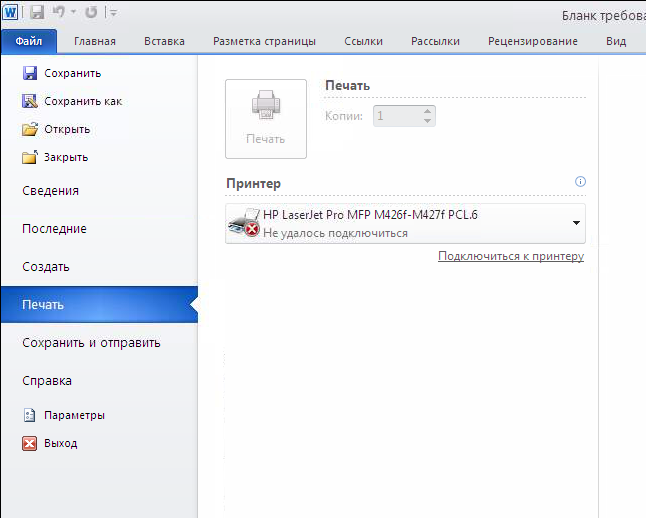Viewport: 646px width, 518px height.
Task: Click the Сохранить как icon
Action: coord(30,101)
